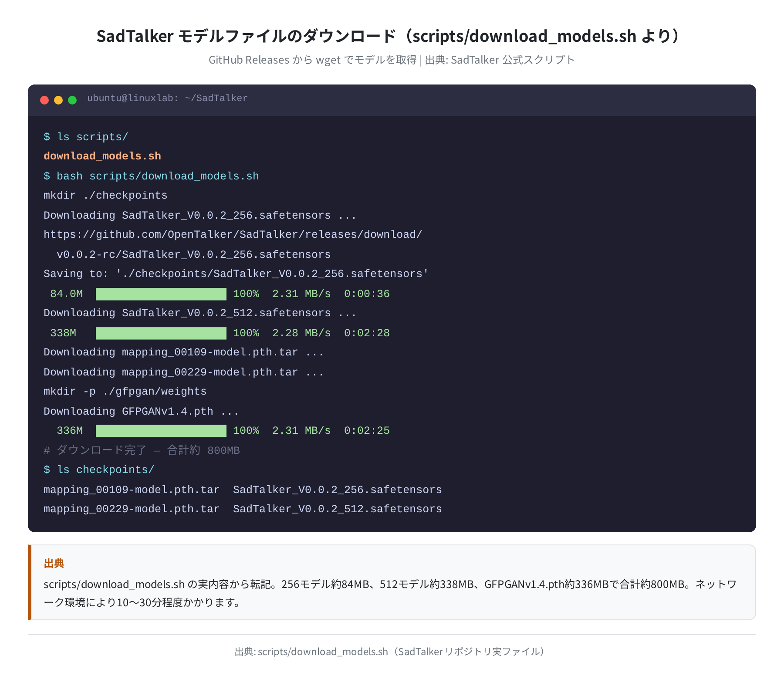784x676 pixels.
Task: Click 'mkdir -p ./gfpgan/weights' line
Action: [x=125, y=391]
